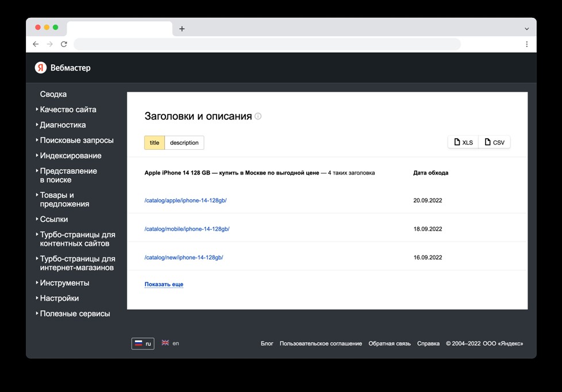Open the Справка footer link
This screenshot has height=392, width=562.
(x=428, y=343)
